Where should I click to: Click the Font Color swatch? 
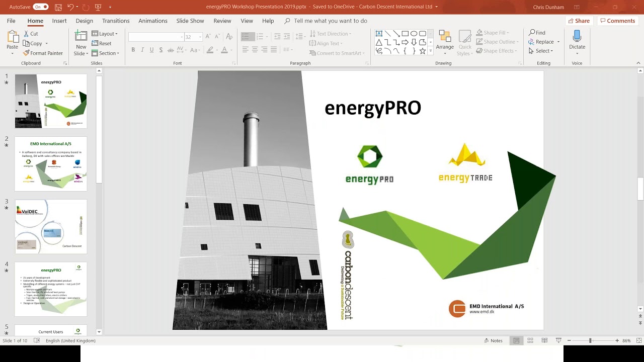[x=224, y=50]
